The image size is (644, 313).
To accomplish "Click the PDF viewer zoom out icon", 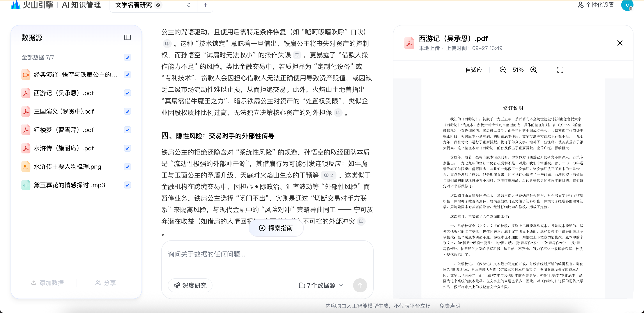I will tap(502, 70).
